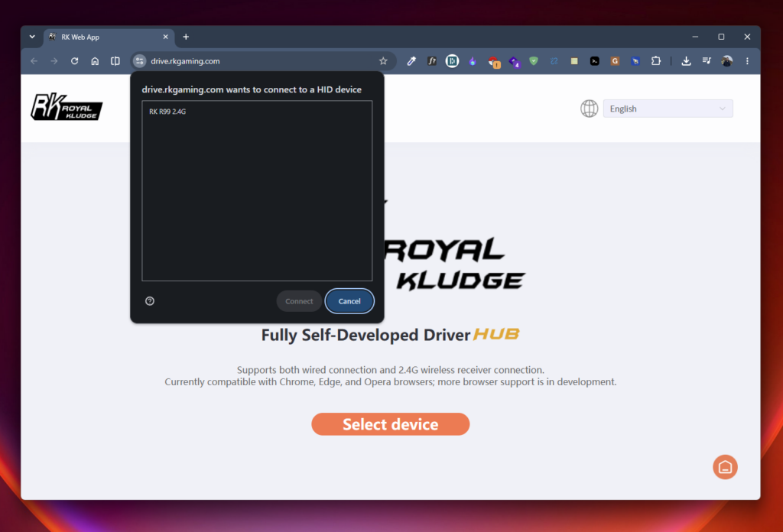Cancel the HID device connection dialog
This screenshot has height=532, width=783.
tap(349, 301)
